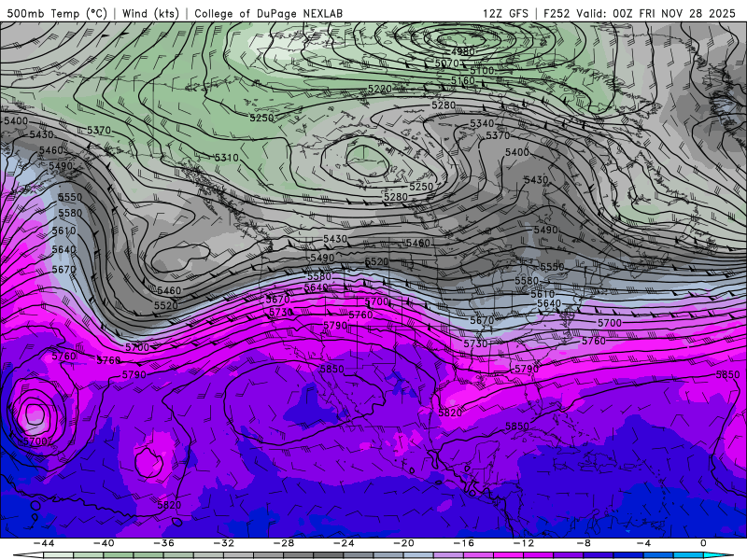Click the -16 color scale label
The height and width of the screenshot is (560, 747).
[x=464, y=543]
